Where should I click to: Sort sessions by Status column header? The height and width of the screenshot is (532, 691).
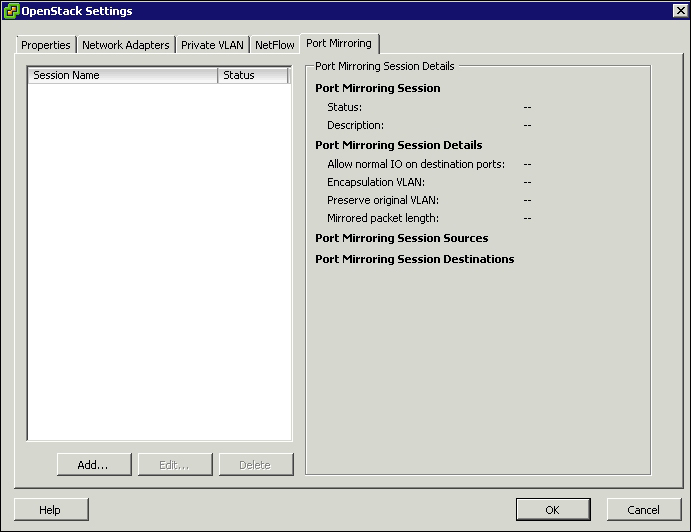[x=253, y=75]
